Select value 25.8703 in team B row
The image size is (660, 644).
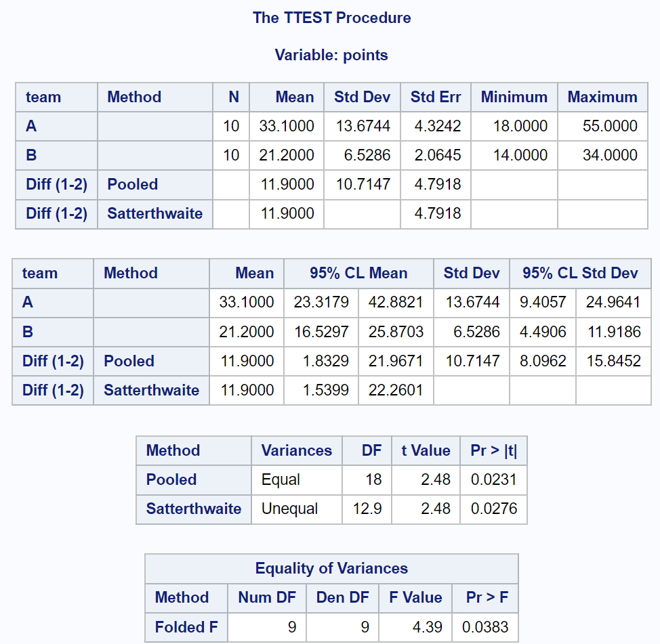(x=396, y=332)
